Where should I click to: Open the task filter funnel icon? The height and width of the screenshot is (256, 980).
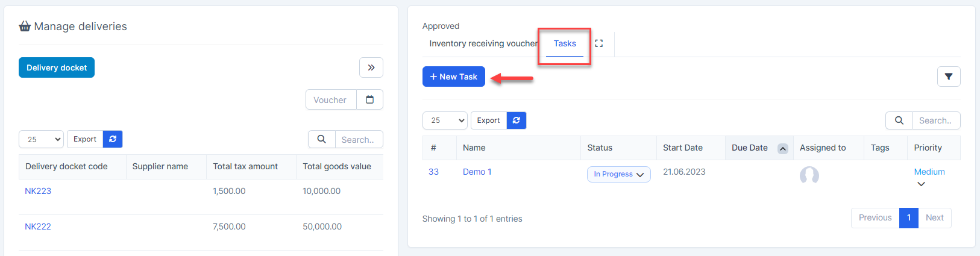pyautogui.click(x=948, y=76)
